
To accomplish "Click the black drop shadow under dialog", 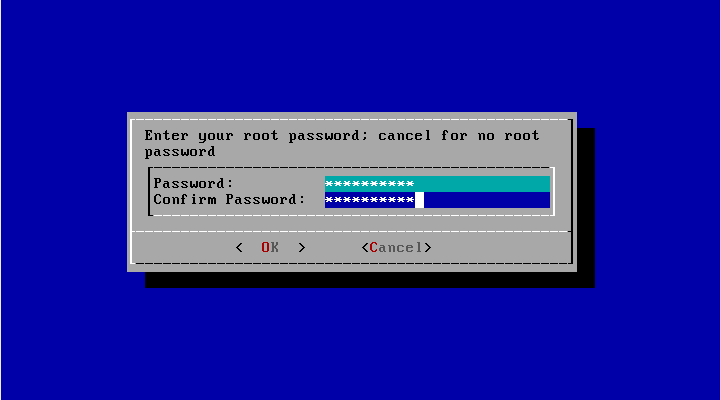I will (367, 280).
